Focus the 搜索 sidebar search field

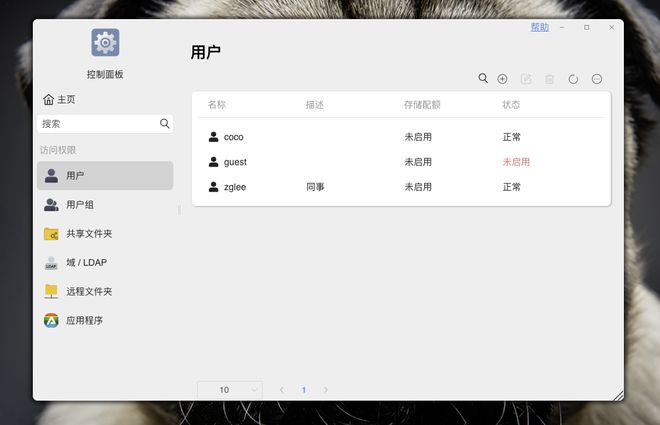click(x=105, y=124)
